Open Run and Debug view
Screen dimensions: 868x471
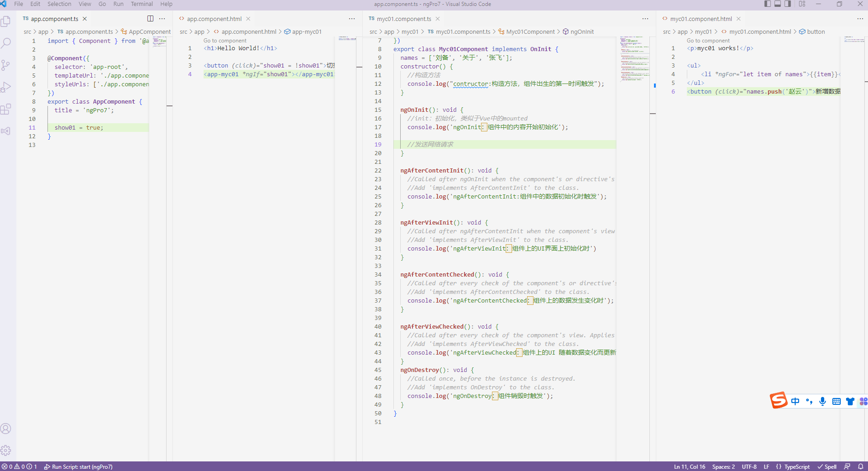(6, 87)
